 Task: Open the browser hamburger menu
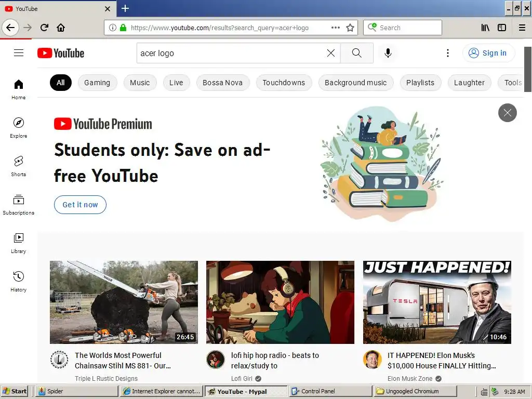[x=522, y=28]
